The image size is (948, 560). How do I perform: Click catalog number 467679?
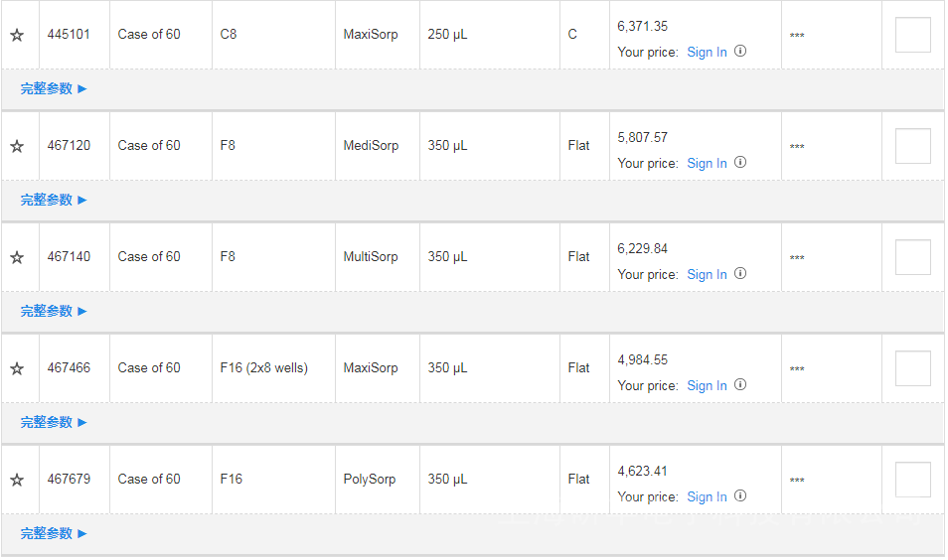click(x=69, y=479)
